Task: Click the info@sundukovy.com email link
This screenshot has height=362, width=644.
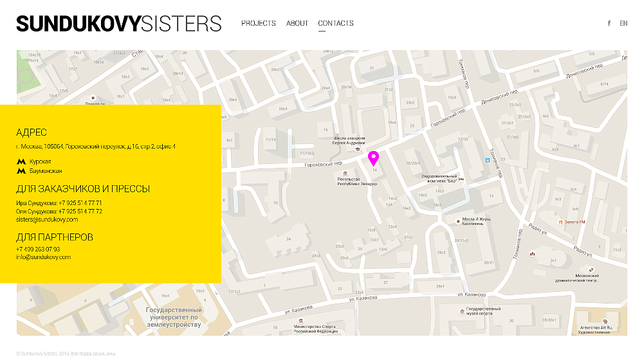Action: coord(43,257)
